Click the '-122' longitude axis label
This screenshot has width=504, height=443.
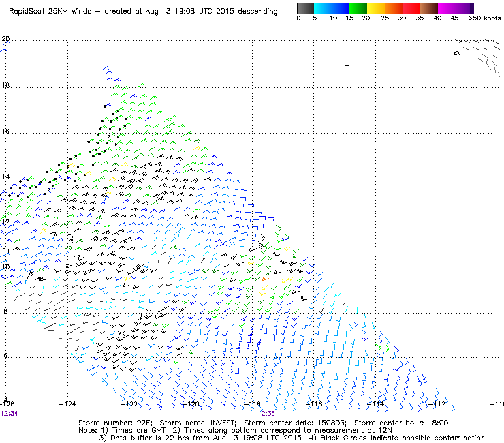pyautogui.click(x=129, y=404)
